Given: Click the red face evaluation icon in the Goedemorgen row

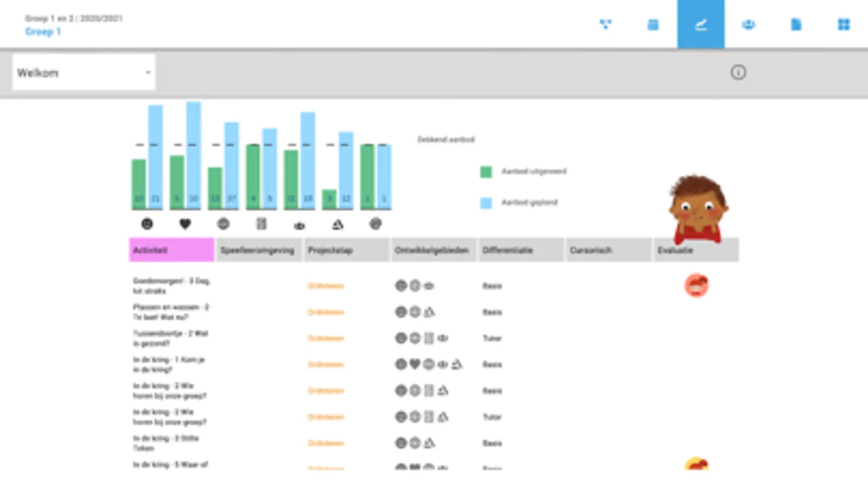Looking at the screenshot, I should tap(696, 285).
